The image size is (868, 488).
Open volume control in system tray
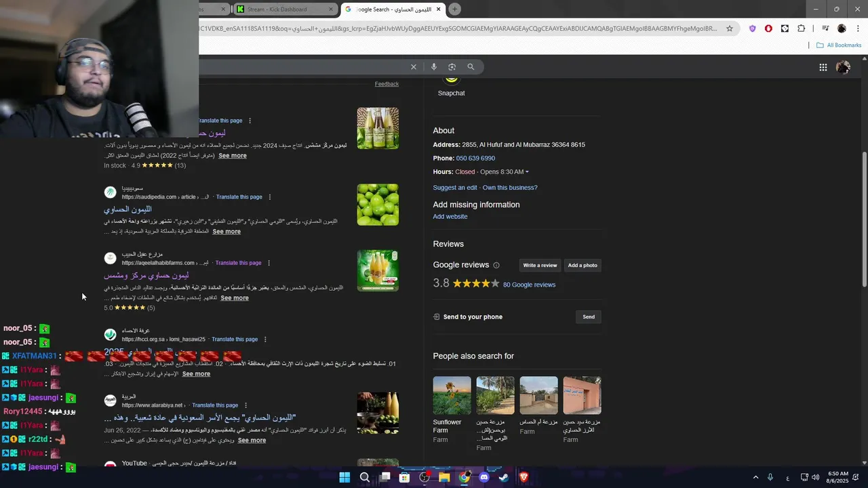coord(815,477)
